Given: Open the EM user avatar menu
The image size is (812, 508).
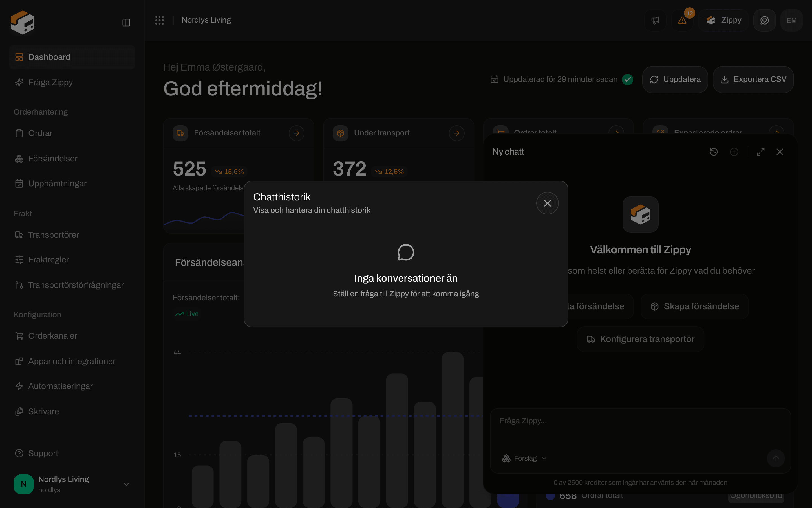Looking at the screenshot, I should tap(791, 20).
